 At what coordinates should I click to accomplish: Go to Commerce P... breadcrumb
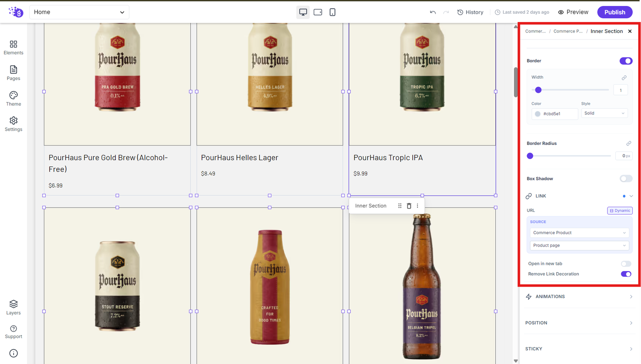click(568, 31)
